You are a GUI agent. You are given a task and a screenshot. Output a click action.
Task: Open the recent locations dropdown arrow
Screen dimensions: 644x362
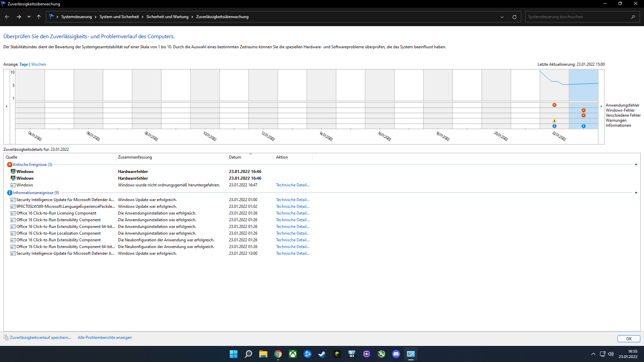[29, 17]
